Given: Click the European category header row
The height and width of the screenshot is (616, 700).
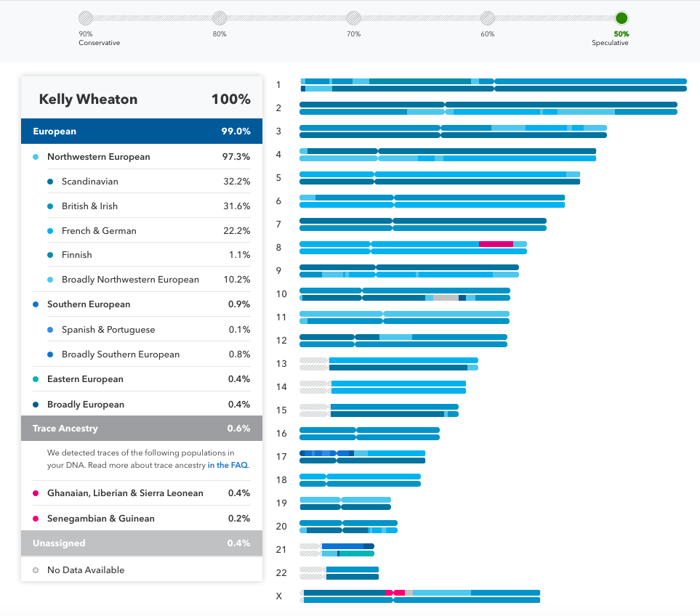Looking at the screenshot, I should click(141, 131).
